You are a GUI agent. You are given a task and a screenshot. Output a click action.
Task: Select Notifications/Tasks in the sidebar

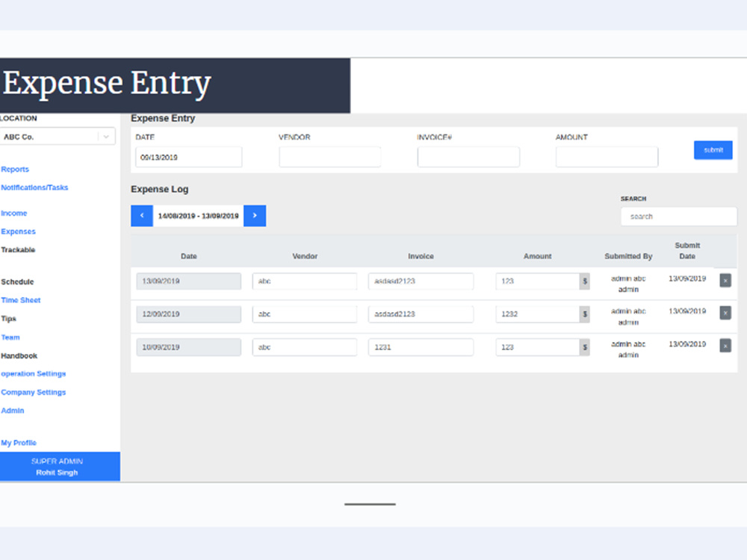coord(34,187)
